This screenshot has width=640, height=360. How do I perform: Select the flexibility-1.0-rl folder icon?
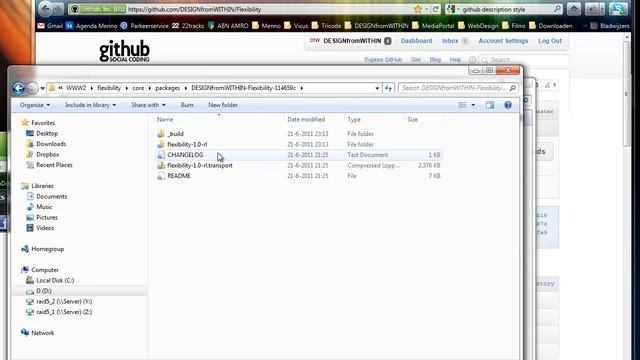(161, 144)
